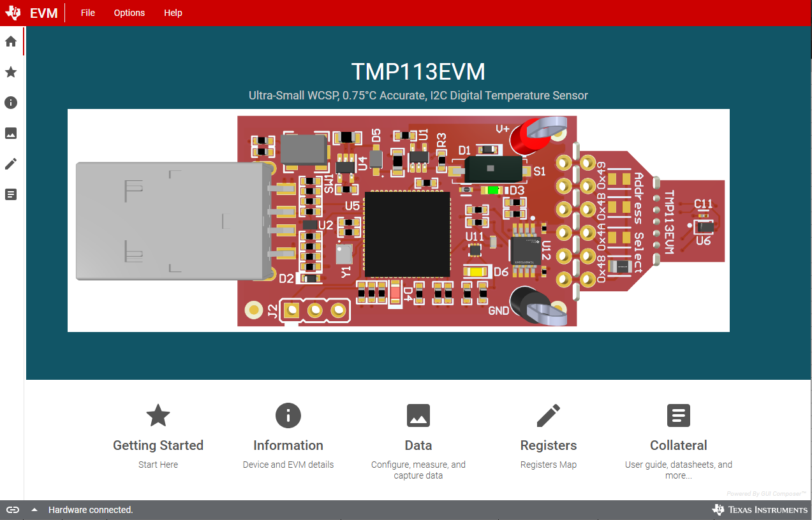
Task: Open Collateral using the sidebar document icon
Action: pyautogui.click(x=10, y=194)
